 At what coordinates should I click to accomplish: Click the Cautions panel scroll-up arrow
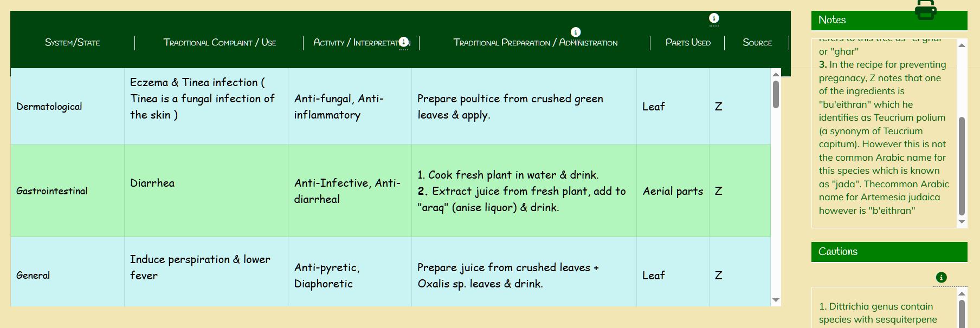pos(962,294)
